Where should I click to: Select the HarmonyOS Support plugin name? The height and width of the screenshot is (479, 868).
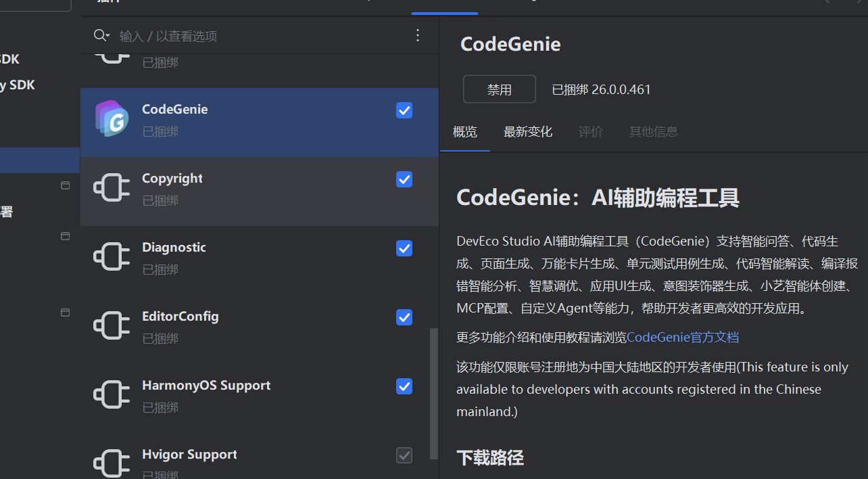206,385
